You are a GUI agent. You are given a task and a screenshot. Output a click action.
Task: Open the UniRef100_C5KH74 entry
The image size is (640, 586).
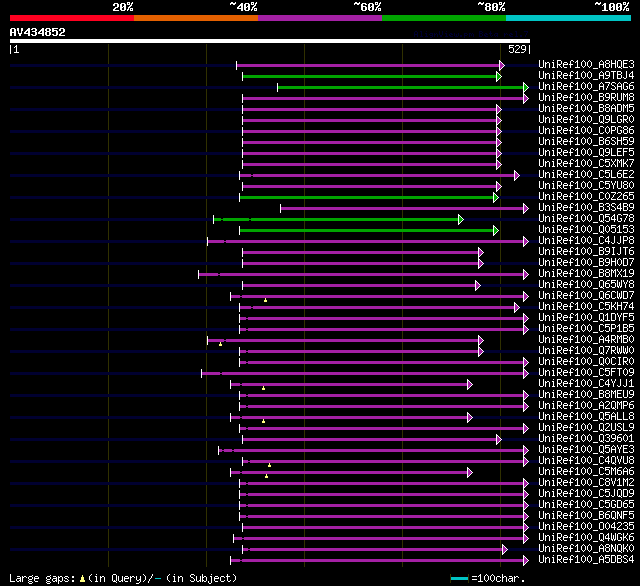click(586, 306)
